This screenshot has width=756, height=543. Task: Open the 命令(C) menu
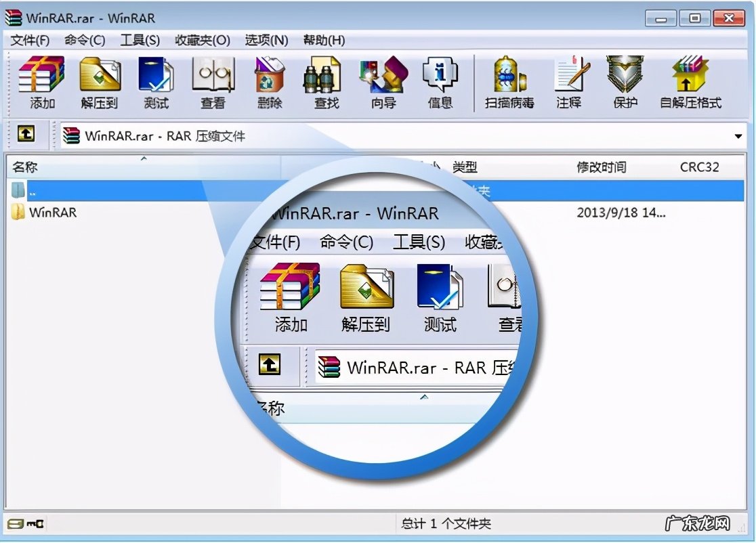[85, 41]
